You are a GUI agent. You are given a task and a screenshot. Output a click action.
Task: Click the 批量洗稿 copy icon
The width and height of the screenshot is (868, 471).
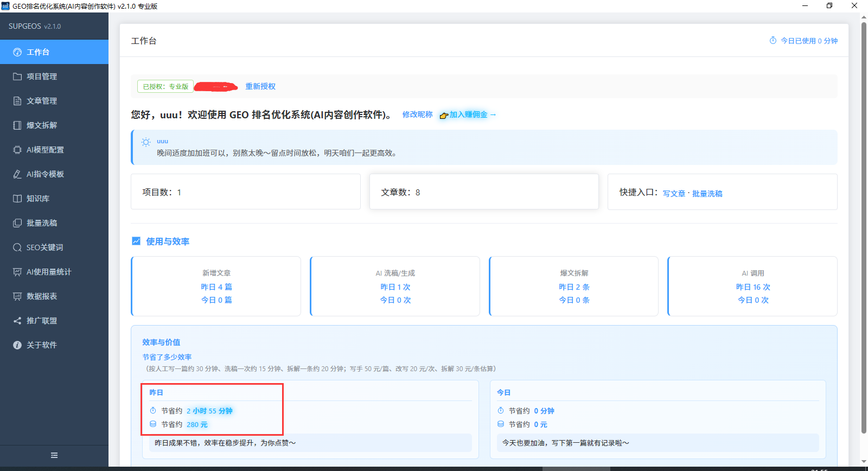[x=17, y=223]
